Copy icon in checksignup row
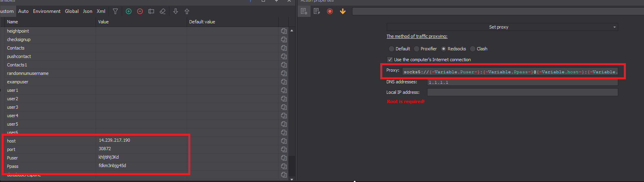644x182 pixels. click(284, 39)
